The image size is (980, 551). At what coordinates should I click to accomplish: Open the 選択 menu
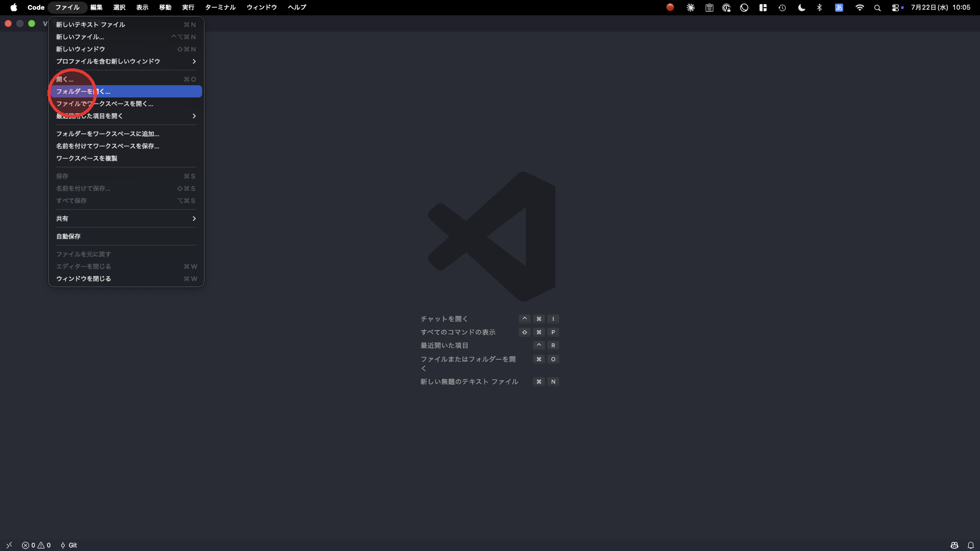(119, 7)
